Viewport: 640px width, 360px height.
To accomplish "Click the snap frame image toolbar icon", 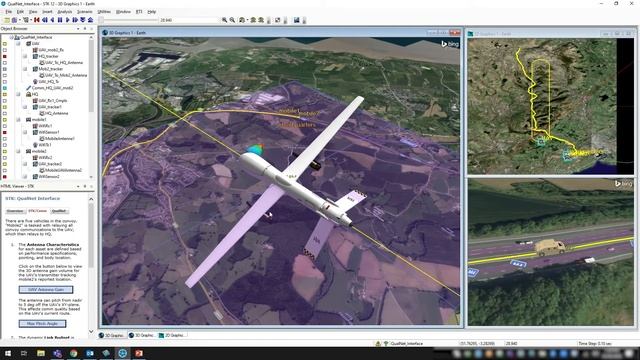I will coord(296,20).
